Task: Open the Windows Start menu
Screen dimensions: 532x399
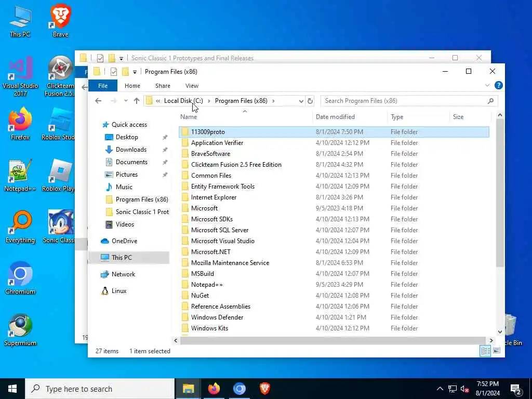Action: (x=12, y=389)
